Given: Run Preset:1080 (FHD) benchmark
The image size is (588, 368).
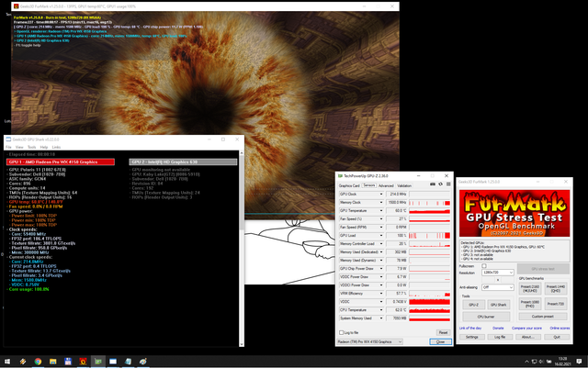Looking at the screenshot, I should click(x=530, y=304).
